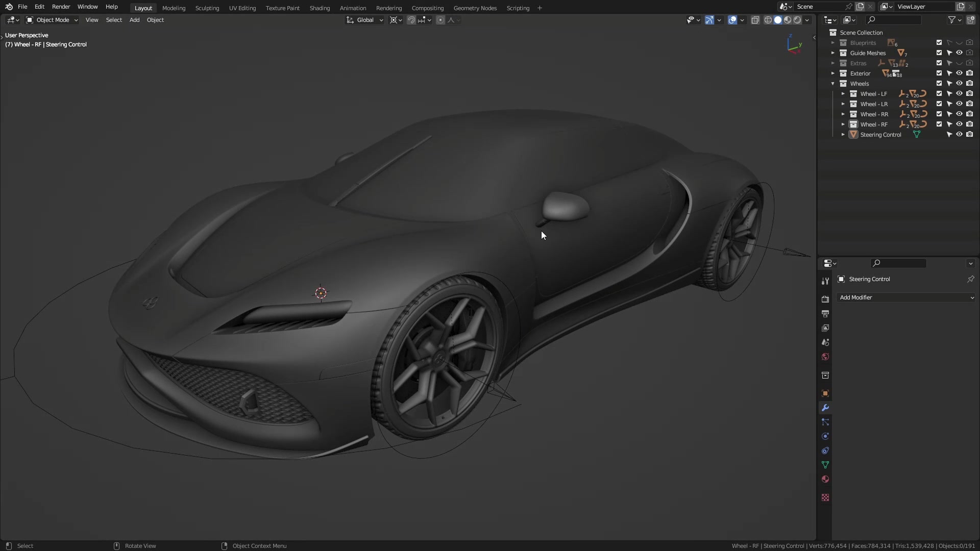This screenshot has width=980, height=551.
Task: Expand the Steering Control object
Action: pos(843,135)
